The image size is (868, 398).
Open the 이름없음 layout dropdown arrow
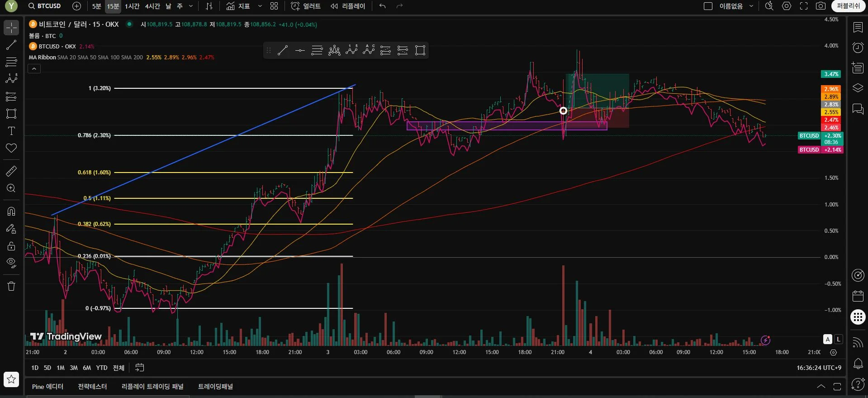click(751, 6)
